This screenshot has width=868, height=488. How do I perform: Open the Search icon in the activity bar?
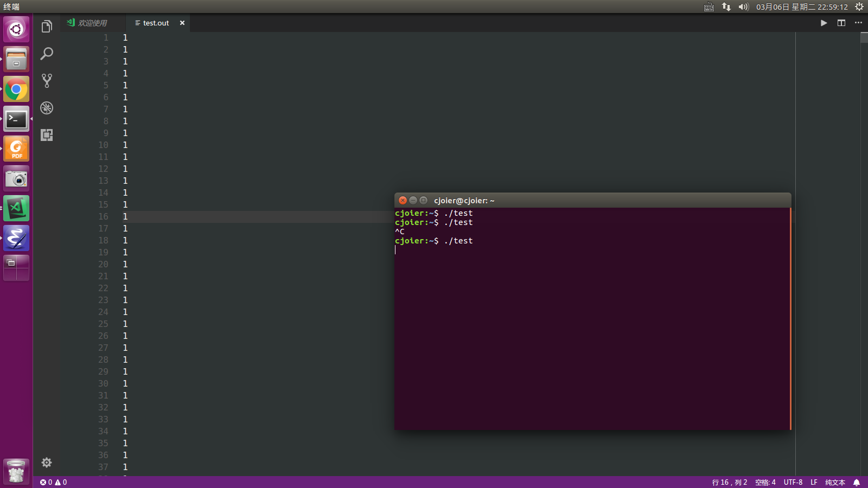(x=47, y=53)
